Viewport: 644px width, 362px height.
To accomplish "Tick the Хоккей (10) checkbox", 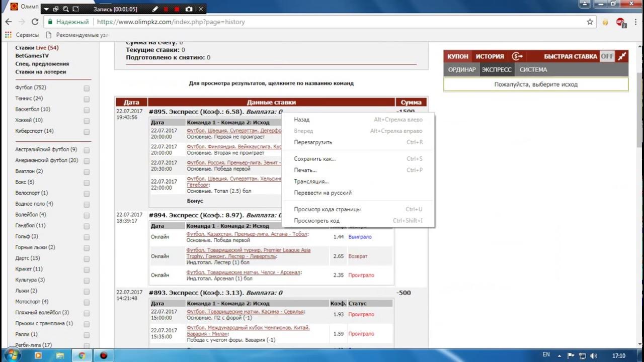I will (x=87, y=121).
